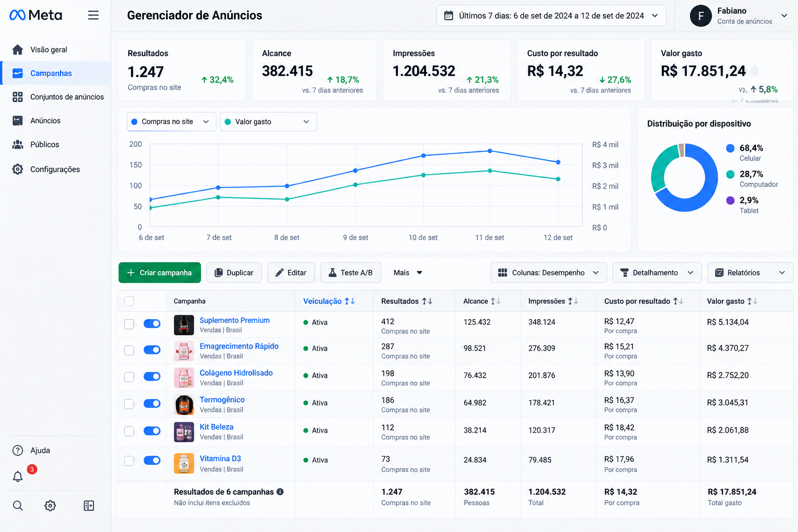Check the Colágeno Hidrolisado row checkbox

pyautogui.click(x=129, y=377)
